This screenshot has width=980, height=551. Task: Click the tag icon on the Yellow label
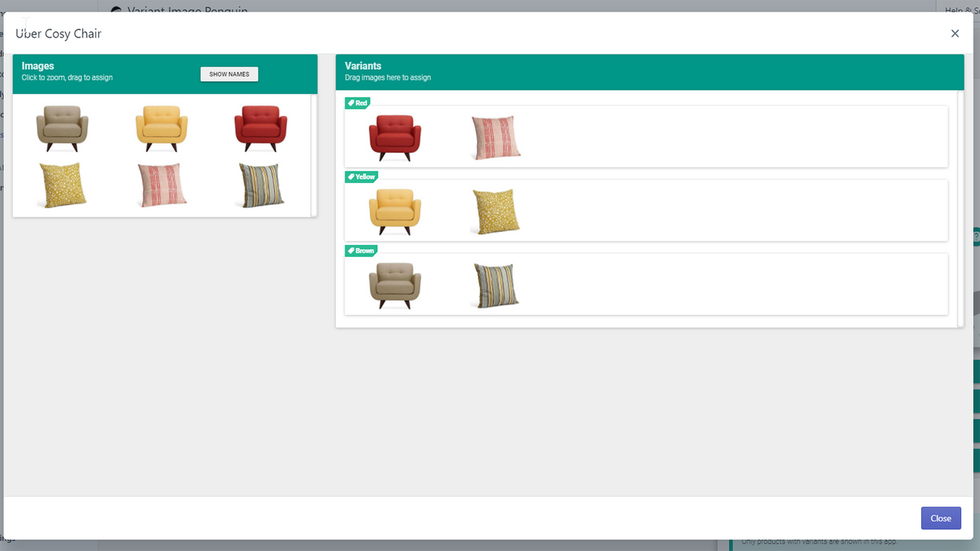click(350, 177)
